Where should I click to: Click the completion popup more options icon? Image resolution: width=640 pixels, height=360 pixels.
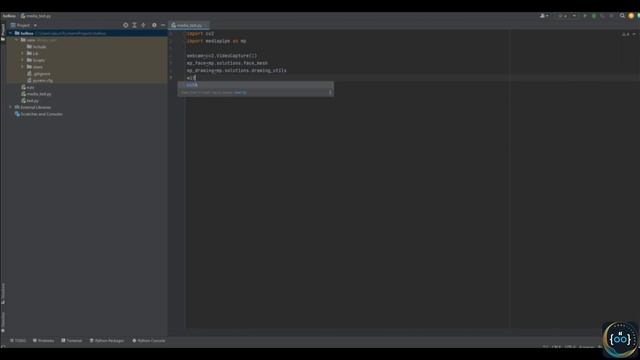(x=330, y=92)
